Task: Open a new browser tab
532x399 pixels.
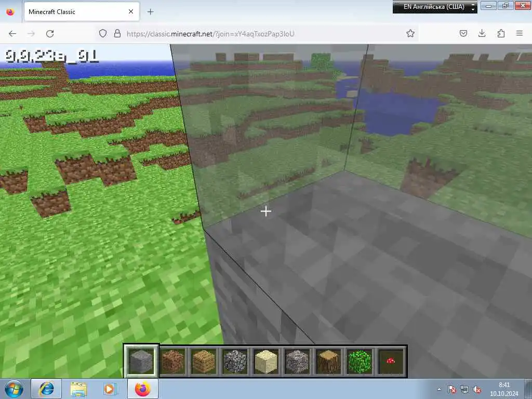Action: tap(150, 12)
